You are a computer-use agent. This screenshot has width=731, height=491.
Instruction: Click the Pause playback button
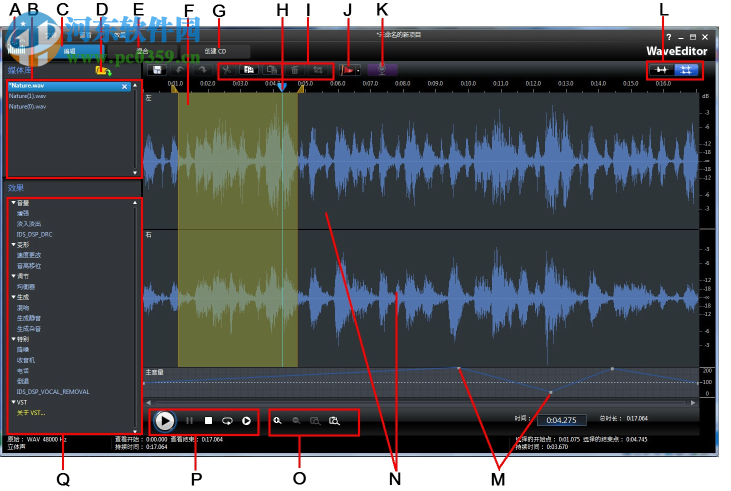[x=189, y=421]
